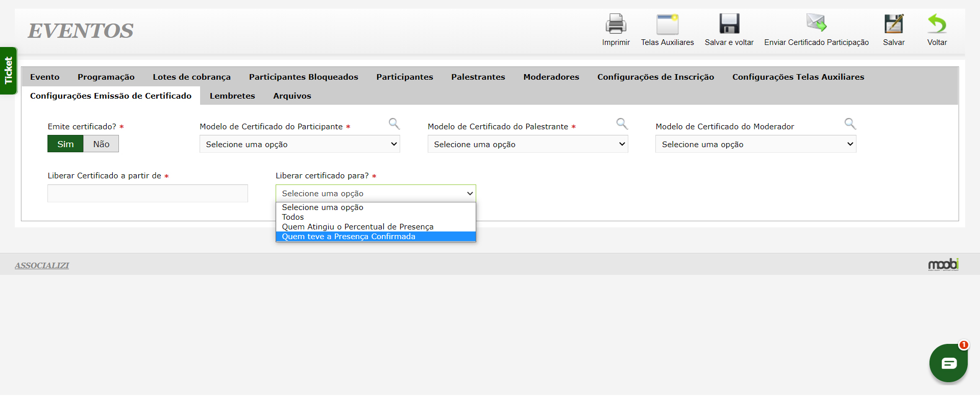The height and width of the screenshot is (396, 980).
Task: Choose 'Quem Atingiu o Percentual de Presença' option
Action: [357, 227]
